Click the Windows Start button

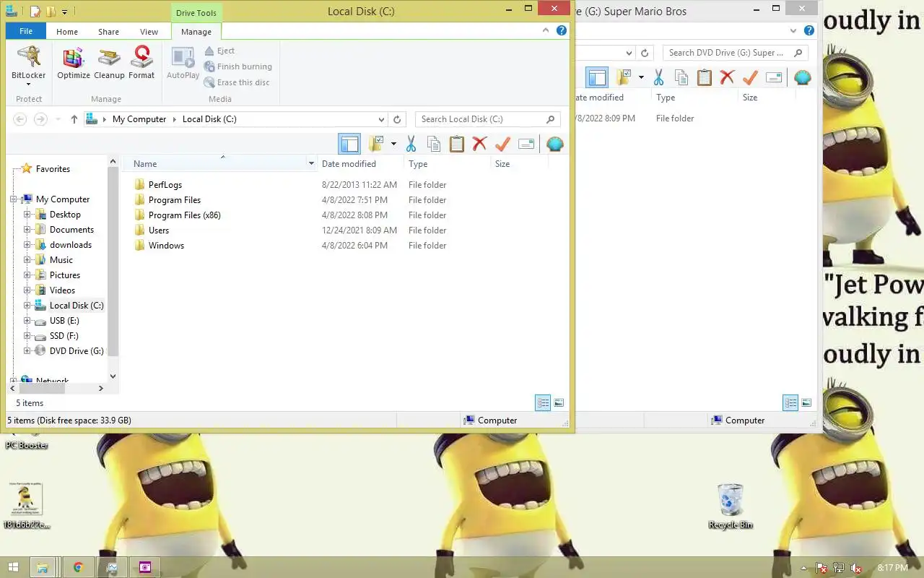tap(13, 567)
